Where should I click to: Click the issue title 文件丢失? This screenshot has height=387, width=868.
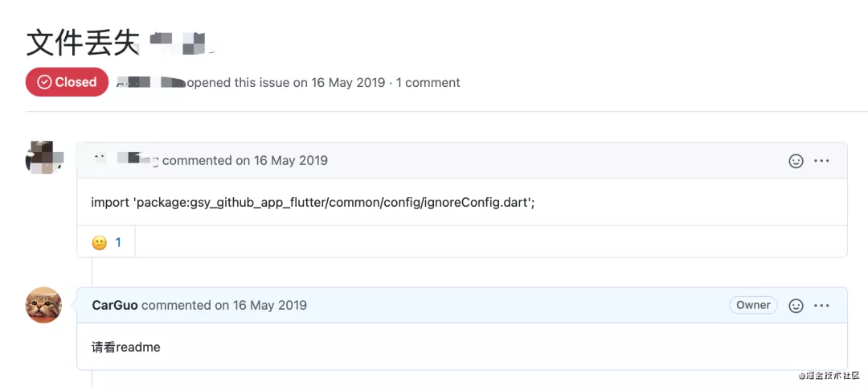(x=83, y=43)
